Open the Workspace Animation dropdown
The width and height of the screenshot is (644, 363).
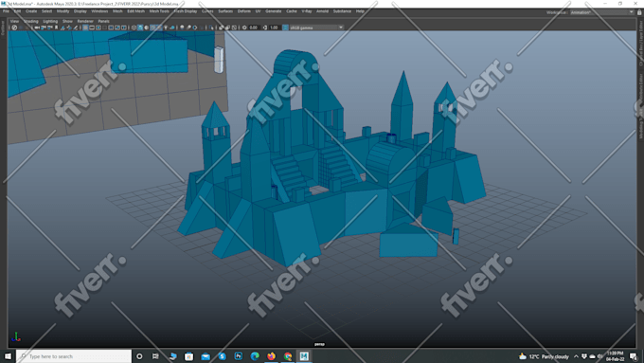[601, 12]
